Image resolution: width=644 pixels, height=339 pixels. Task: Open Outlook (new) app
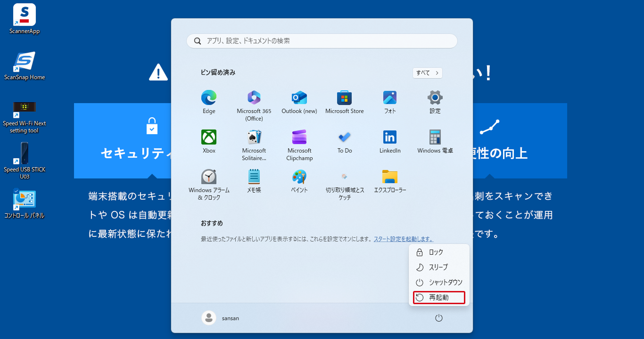coord(299,102)
